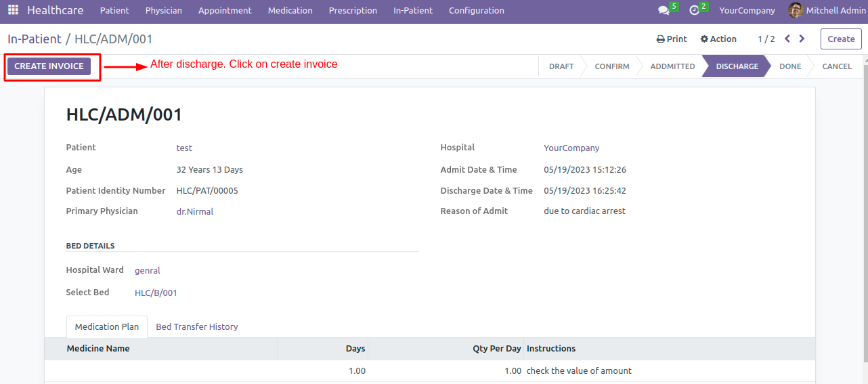Open the patient link 'test'
Screen dimensions: 868x384
click(184, 148)
